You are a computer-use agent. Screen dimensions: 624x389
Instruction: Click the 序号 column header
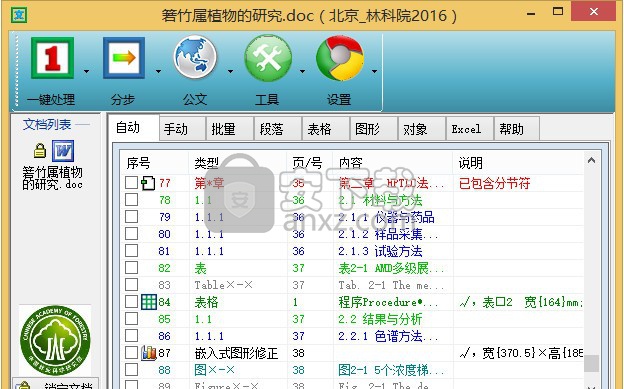(154, 162)
